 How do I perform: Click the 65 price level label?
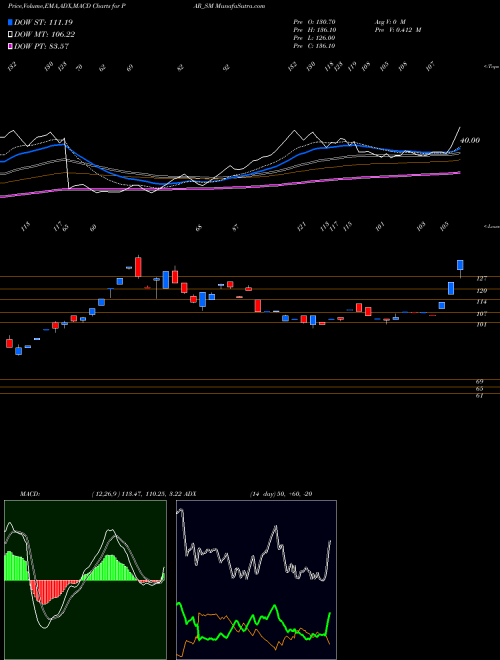tap(479, 389)
